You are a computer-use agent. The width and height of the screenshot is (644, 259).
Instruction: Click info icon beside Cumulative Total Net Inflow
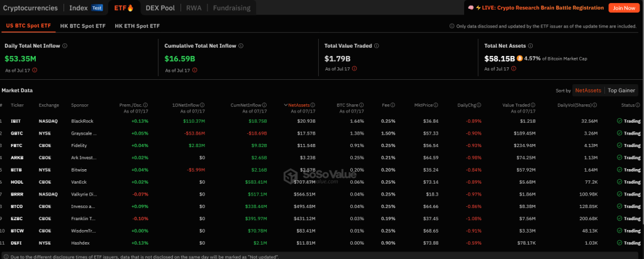(x=241, y=46)
